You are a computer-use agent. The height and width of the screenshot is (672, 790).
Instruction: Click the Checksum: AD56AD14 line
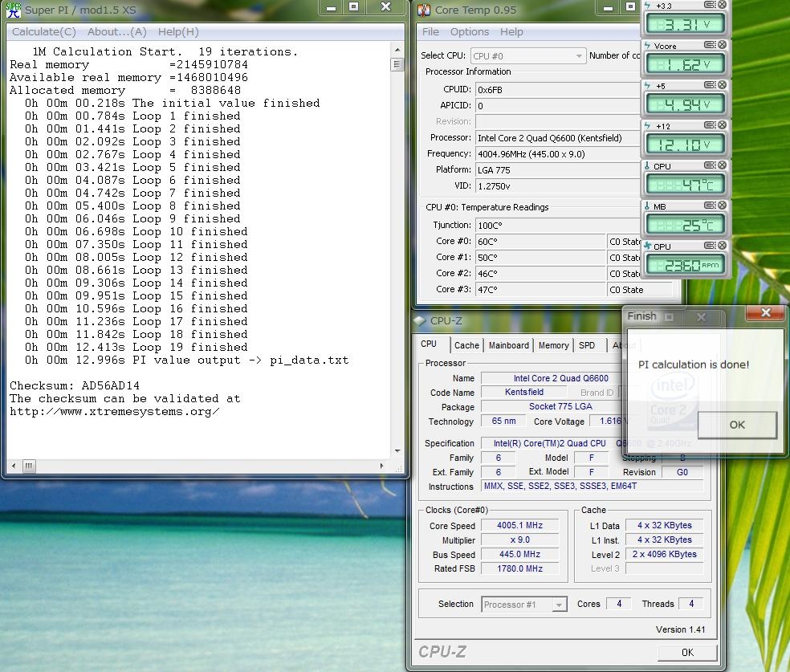point(75,386)
